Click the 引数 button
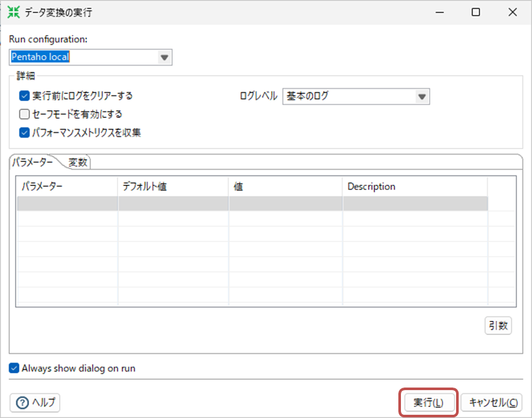This screenshot has height=418, width=532. point(498,325)
